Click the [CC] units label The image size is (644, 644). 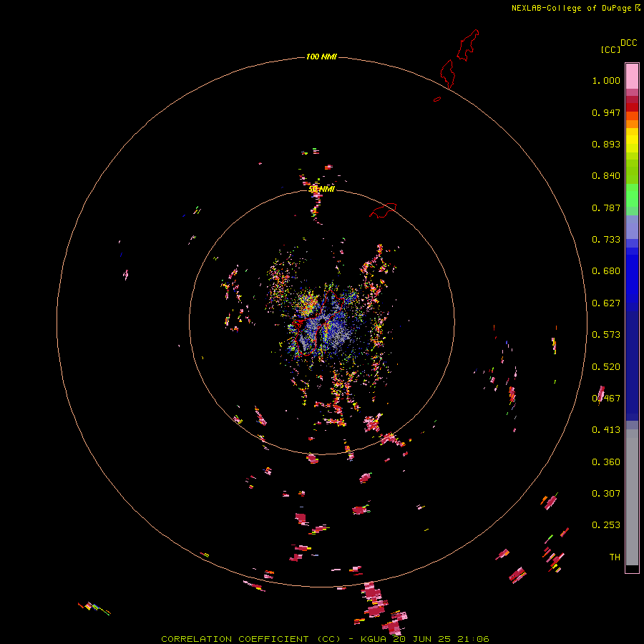point(610,49)
